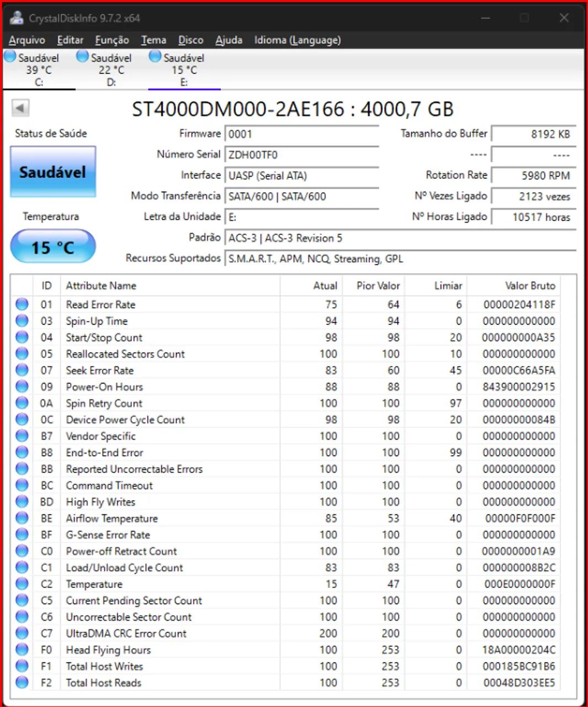Open the Função menu

click(112, 40)
